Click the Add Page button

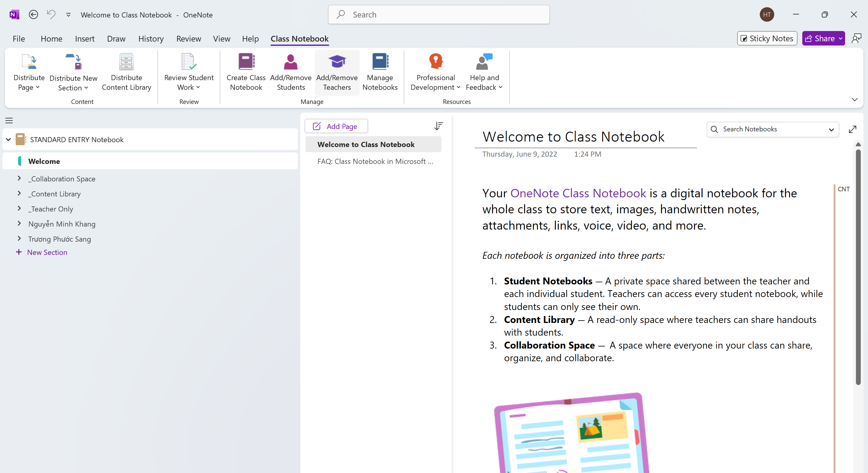[336, 126]
